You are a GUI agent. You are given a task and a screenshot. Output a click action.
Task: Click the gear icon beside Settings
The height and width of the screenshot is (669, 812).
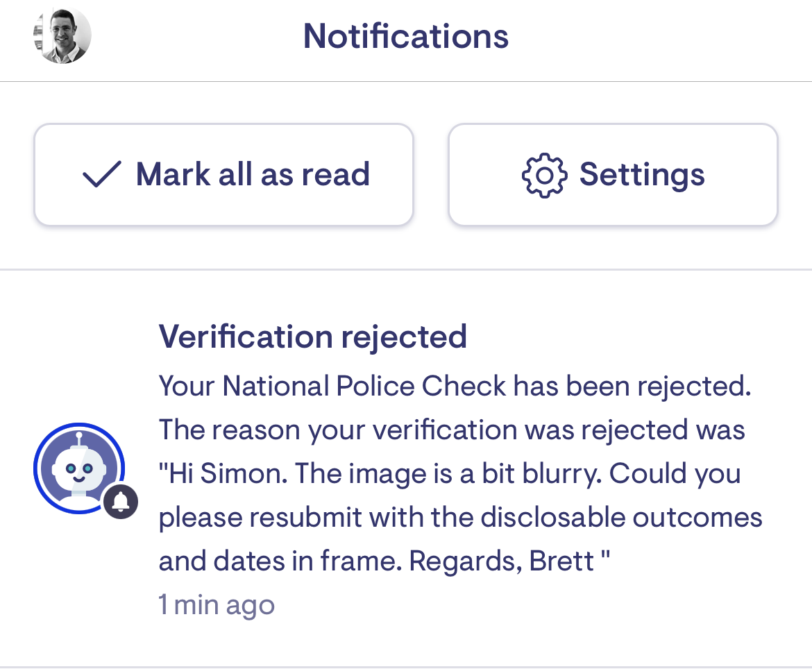[x=544, y=175]
